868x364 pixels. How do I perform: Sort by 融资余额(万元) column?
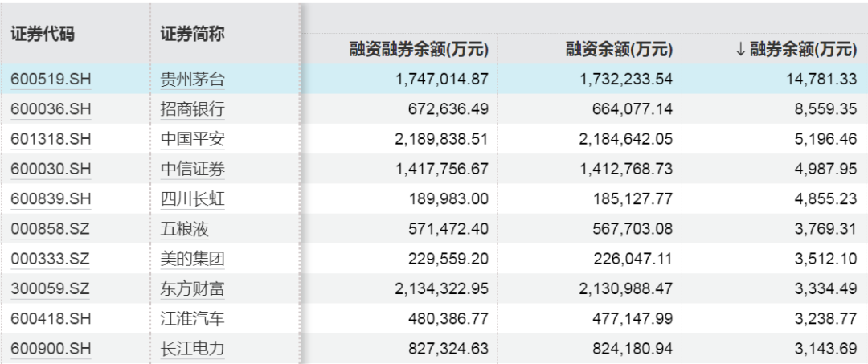619,50
